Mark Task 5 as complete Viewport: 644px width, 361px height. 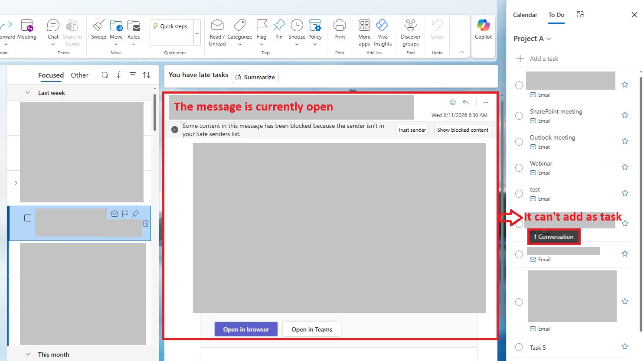(x=519, y=347)
